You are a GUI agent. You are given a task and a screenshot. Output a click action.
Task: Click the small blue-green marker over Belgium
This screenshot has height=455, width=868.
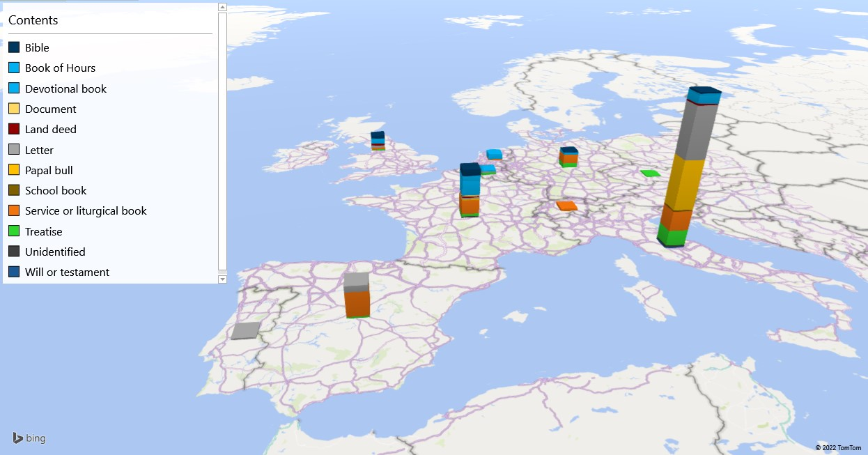coord(488,169)
